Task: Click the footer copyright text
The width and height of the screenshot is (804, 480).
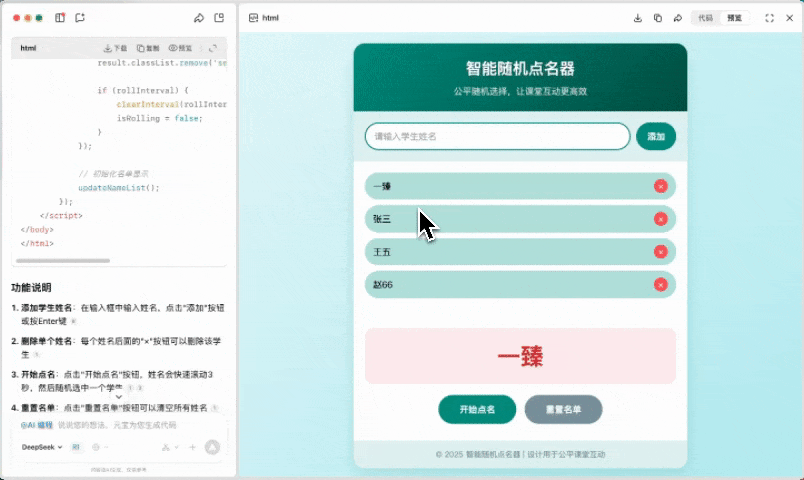Action: (x=520, y=454)
